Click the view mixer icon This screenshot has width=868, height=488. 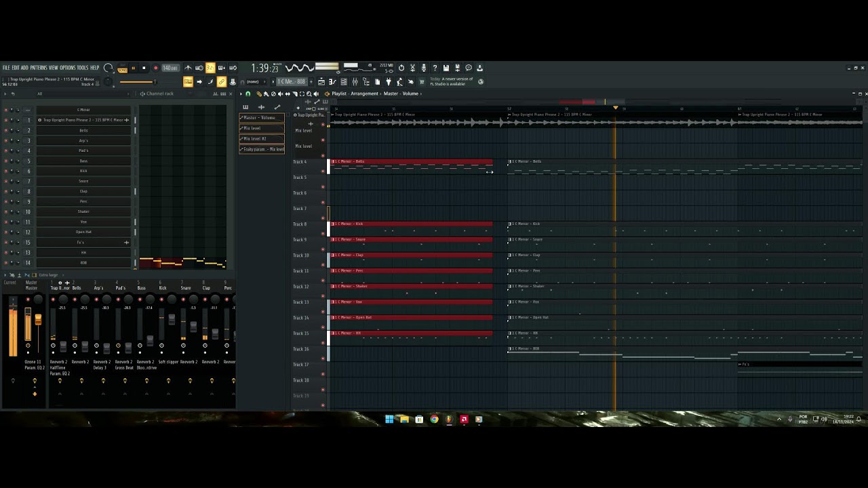[355, 81]
